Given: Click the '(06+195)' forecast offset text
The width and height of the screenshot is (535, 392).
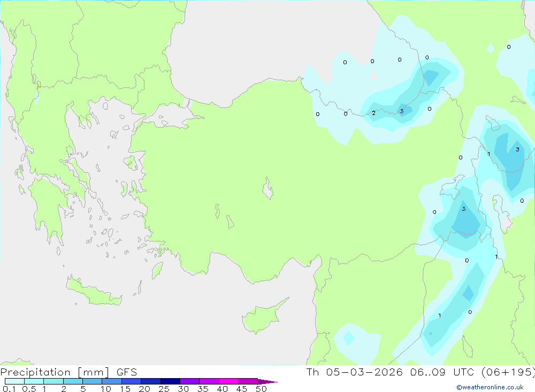Looking at the screenshot, I should (507, 372).
